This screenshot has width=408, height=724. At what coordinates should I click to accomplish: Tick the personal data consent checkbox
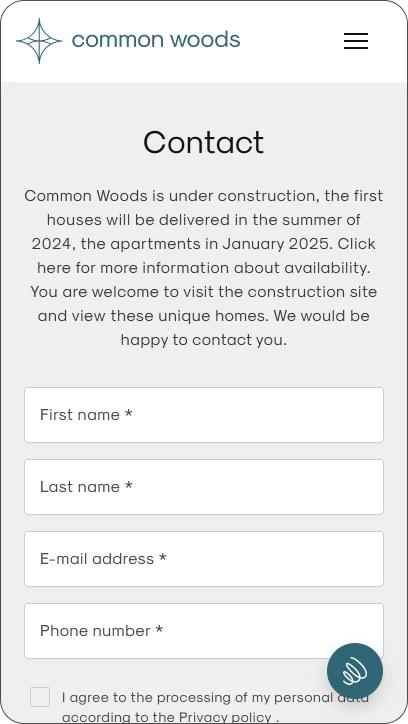40,697
